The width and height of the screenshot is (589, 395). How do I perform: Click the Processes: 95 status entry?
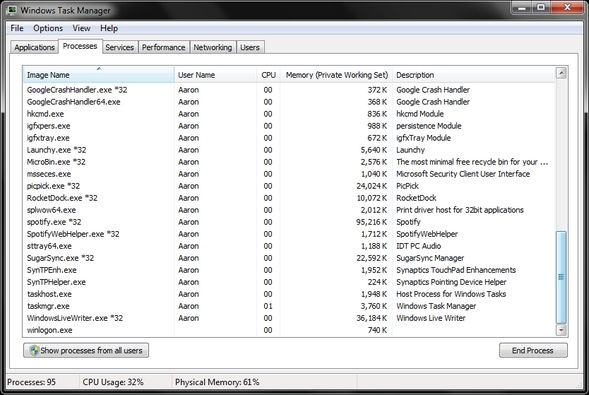tap(32, 382)
